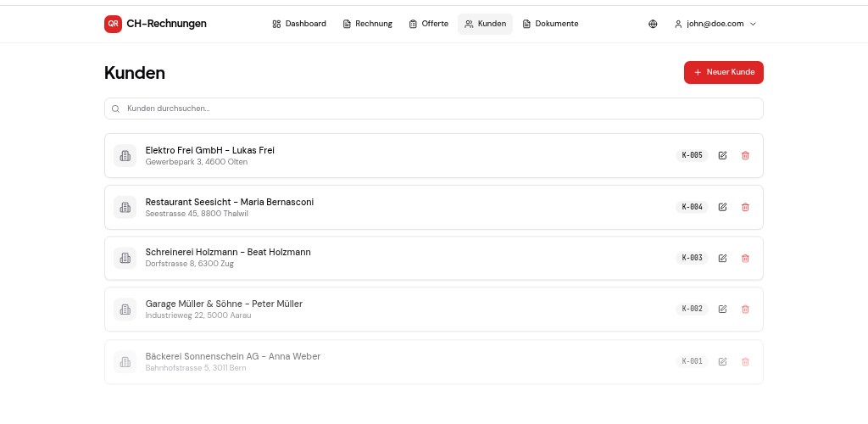Click address Dorfstrasse 8, 6300 Zug

pyautogui.click(x=190, y=264)
